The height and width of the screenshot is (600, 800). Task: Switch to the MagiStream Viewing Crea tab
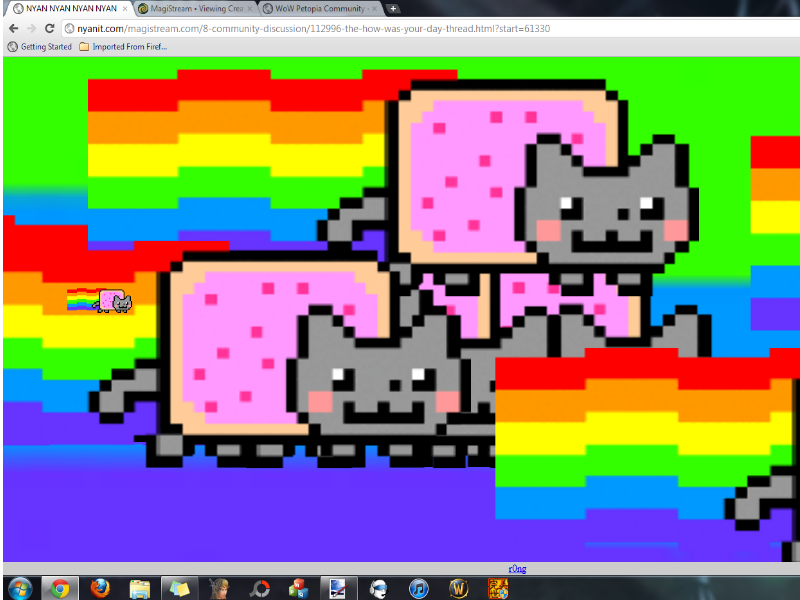[196, 9]
